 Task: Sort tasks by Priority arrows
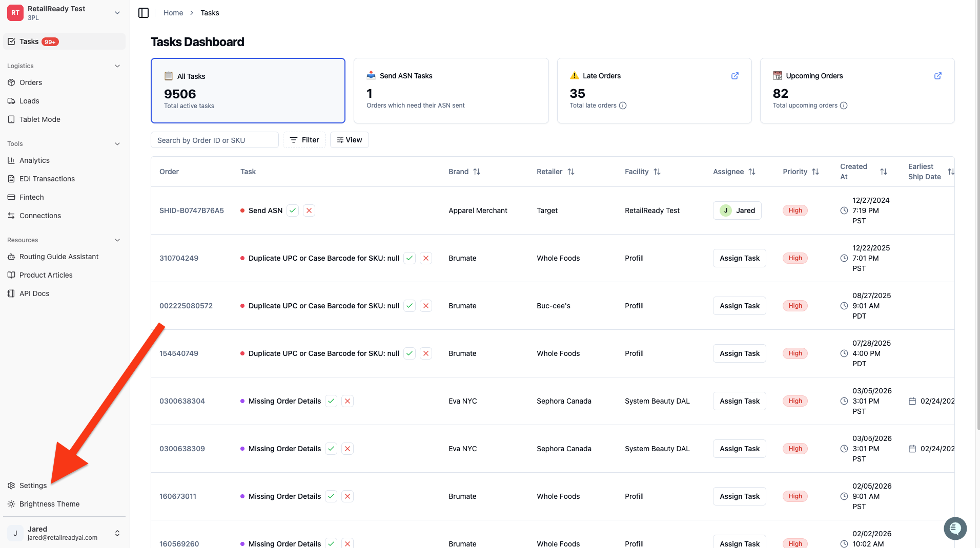click(815, 172)
